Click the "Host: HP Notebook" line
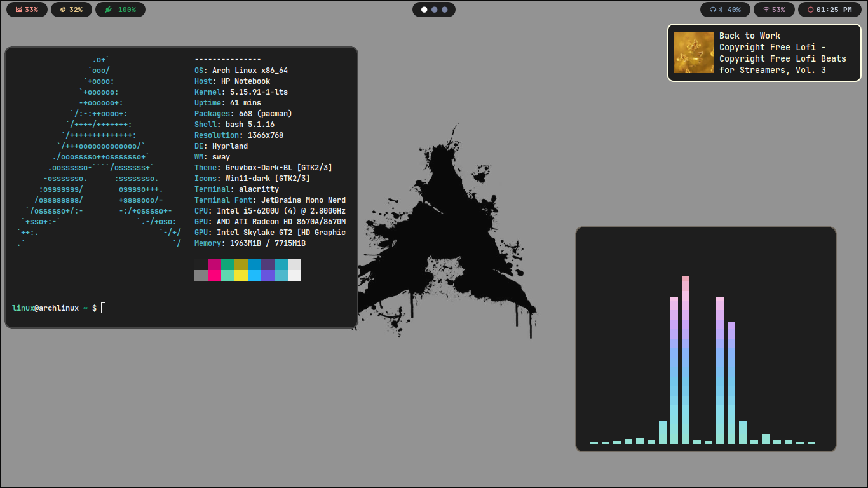868x488 pixels. point(232,81)
